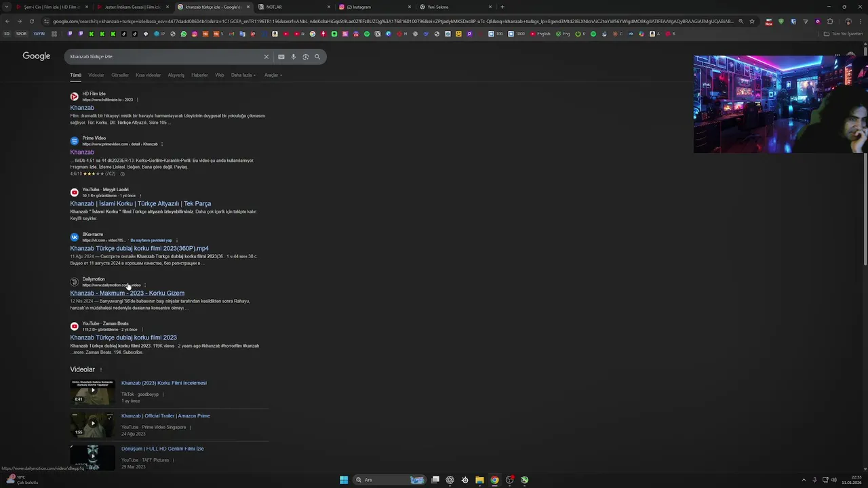868x488 pixels.
Task: Open the YAYIN bookmark folder
Action: [39, 34]
